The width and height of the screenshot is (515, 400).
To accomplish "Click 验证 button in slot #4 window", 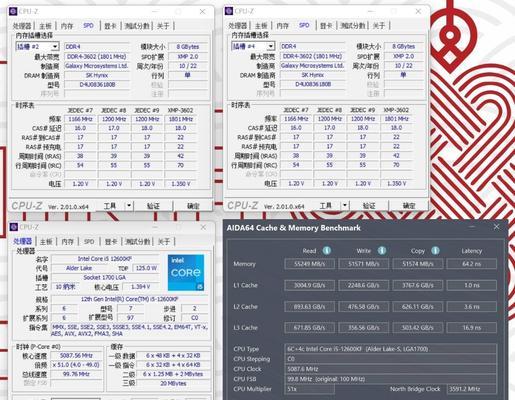I will coord(369,206).
